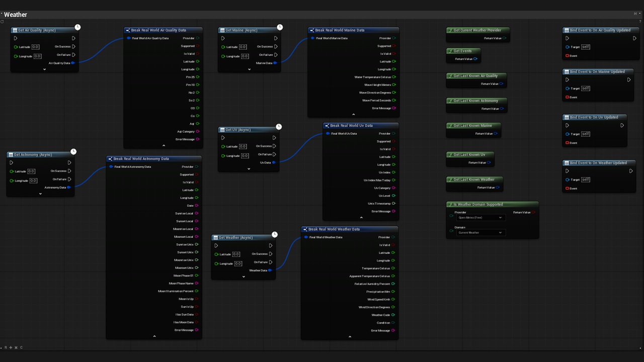Click Return Value pin of Get Last Known Astronomy
The image size is (644, 362).
tap(502, 109)
